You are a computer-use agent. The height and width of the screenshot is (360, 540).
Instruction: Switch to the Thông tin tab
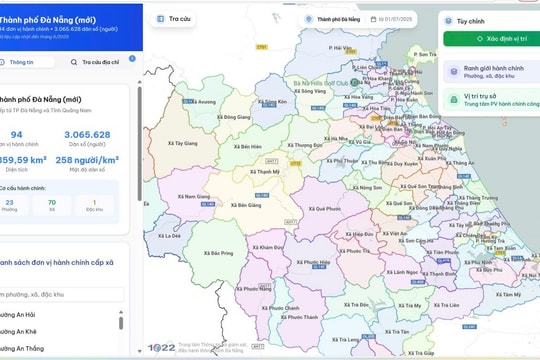27,62
